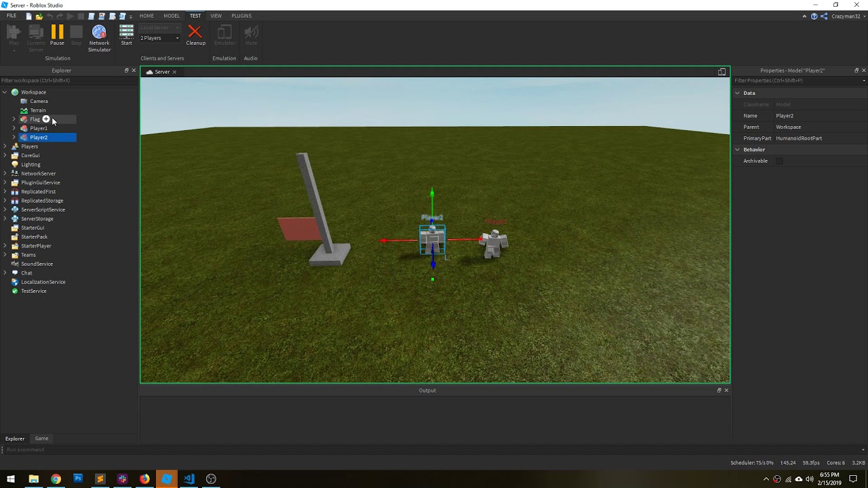Click the PluginGuiService folder icon
This screenshot has width=868, height=488.
tap(15, 182)
